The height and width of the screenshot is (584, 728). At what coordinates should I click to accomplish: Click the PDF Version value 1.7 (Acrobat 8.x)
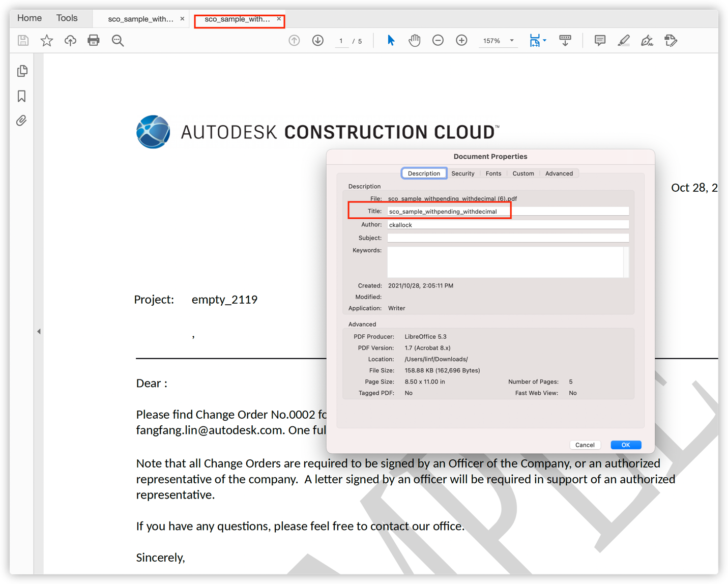pyautogui.click(x=427, y=348)
